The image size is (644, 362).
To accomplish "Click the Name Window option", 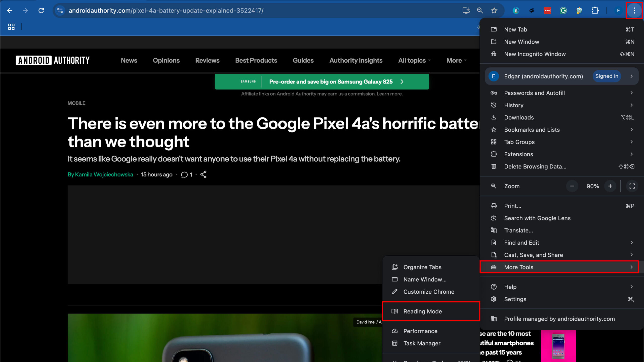I will point(425,279).
